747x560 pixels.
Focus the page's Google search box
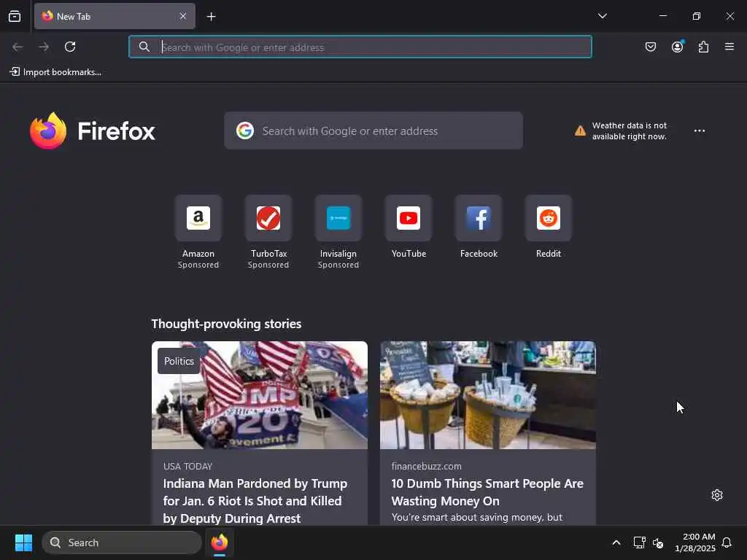click(x=373, y=131)
